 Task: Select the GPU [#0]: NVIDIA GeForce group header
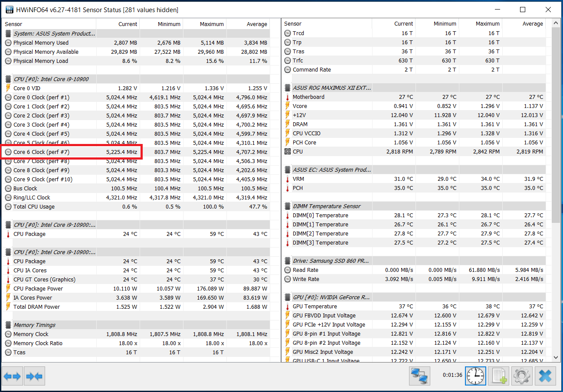pos(413,297)
